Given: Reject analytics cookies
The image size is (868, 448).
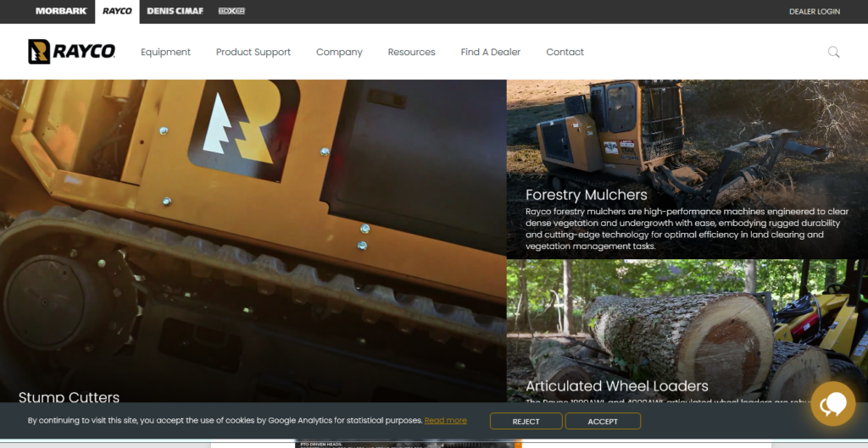Looking at the screenshot, I should [526, 421].
